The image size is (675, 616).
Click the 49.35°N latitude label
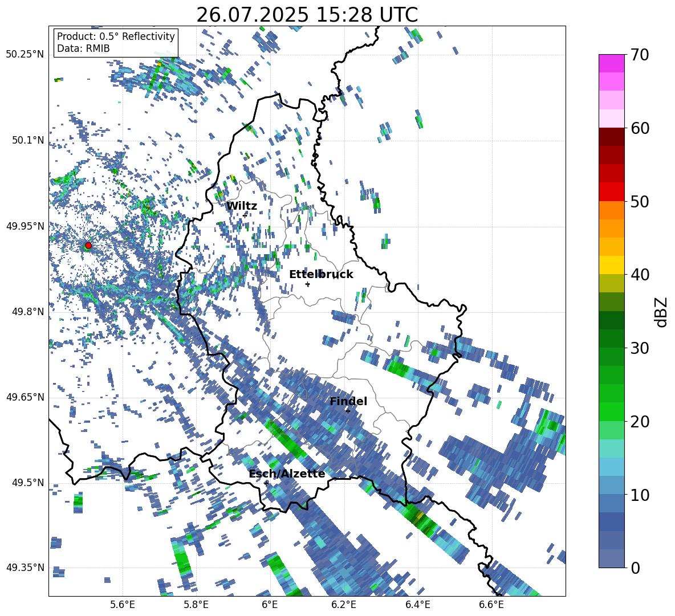25,568
